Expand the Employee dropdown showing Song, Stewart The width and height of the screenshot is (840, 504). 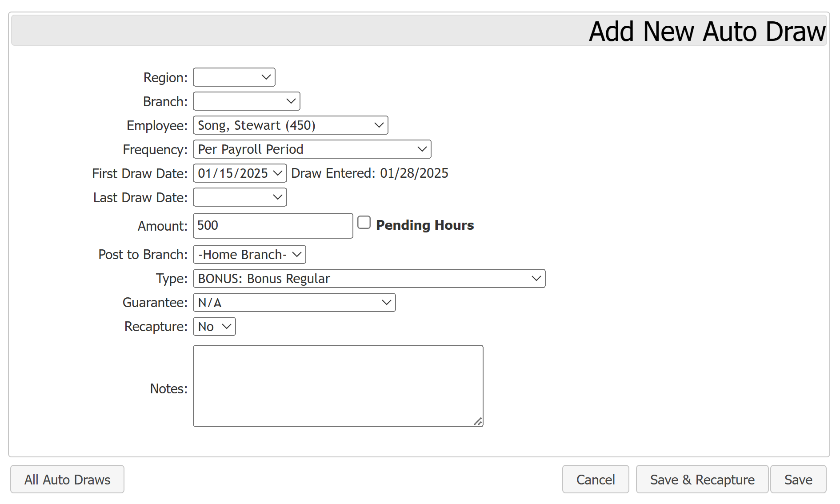coord(291,125)
